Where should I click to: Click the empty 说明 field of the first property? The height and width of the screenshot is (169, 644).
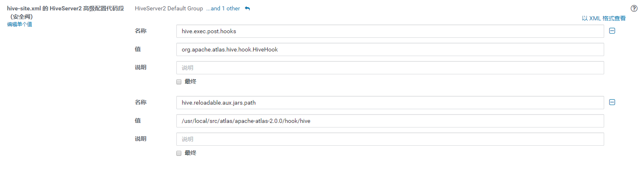[390, 67]
